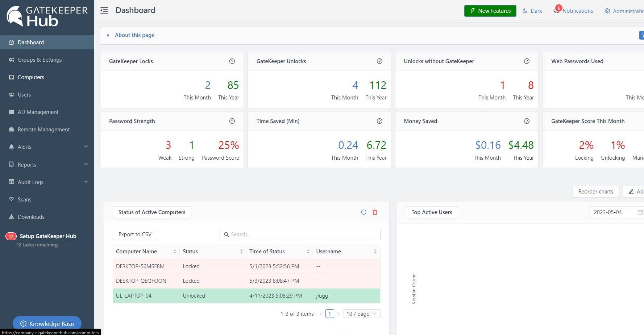Click Reorder charts button

click(x=595, y=192)
